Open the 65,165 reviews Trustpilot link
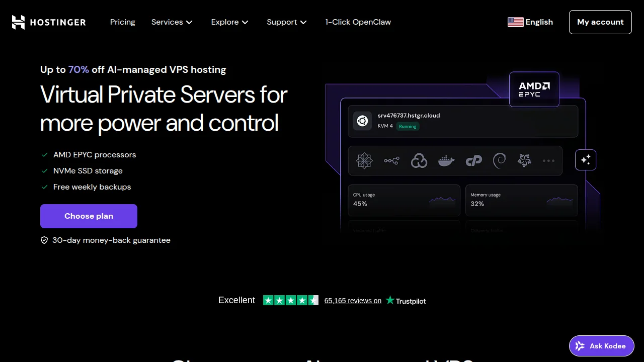 (x=353, y=301)
